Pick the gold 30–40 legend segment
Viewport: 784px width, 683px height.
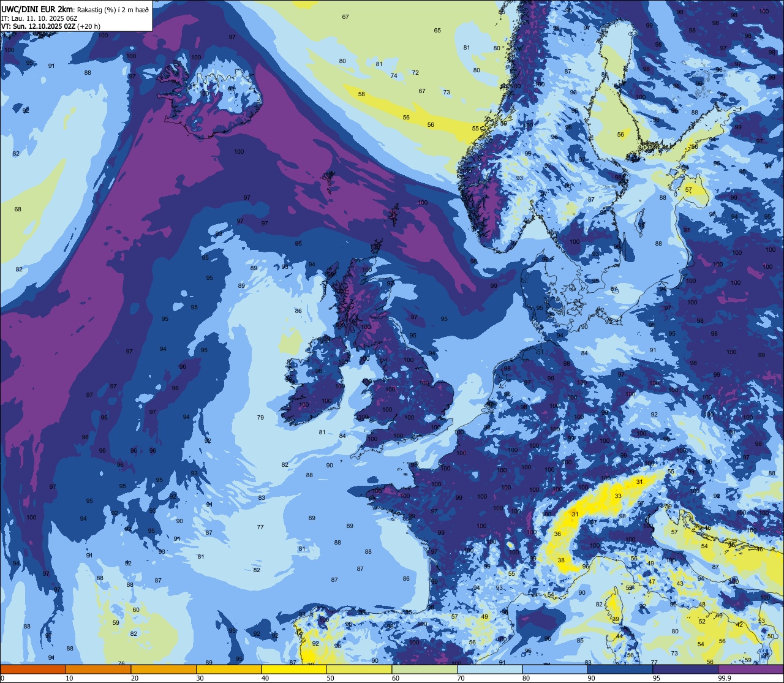point(228,669)
